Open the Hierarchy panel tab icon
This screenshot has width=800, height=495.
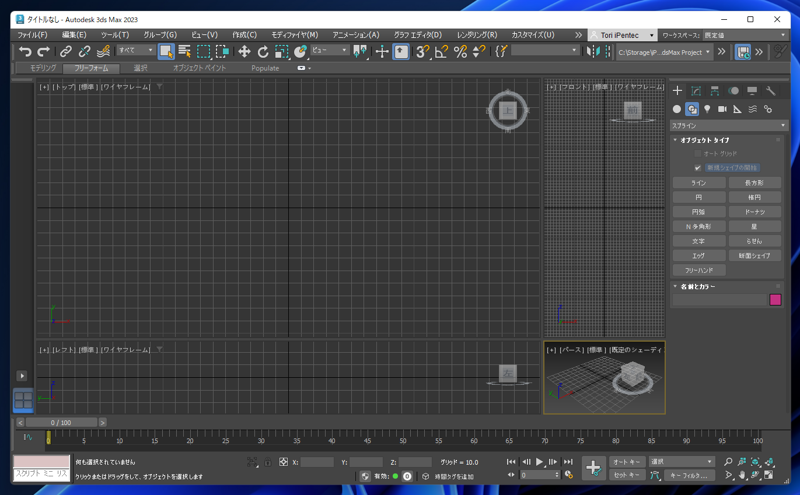tap(714, 91)
